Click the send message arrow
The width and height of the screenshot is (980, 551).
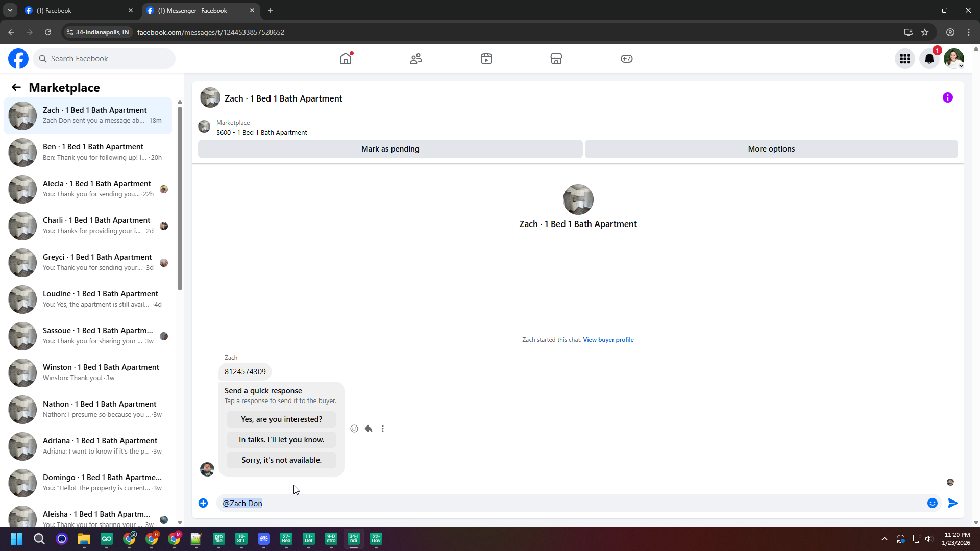click(952, 503)
